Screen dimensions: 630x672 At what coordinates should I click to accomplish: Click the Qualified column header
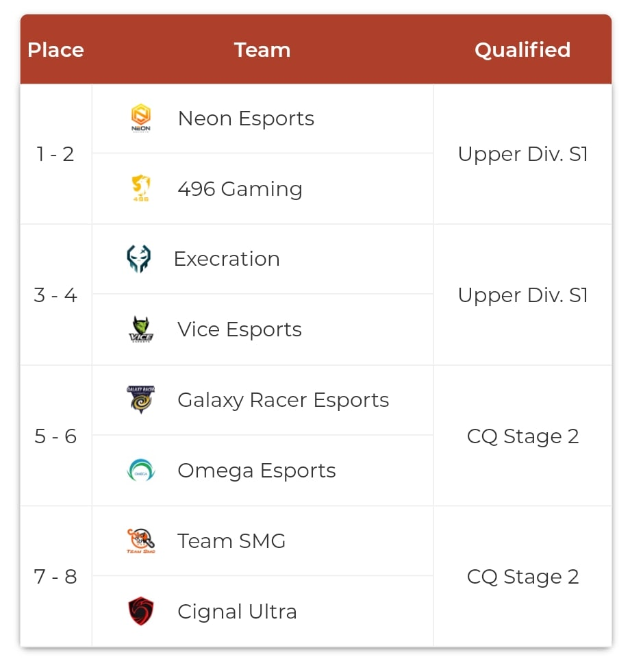[522, 50]
